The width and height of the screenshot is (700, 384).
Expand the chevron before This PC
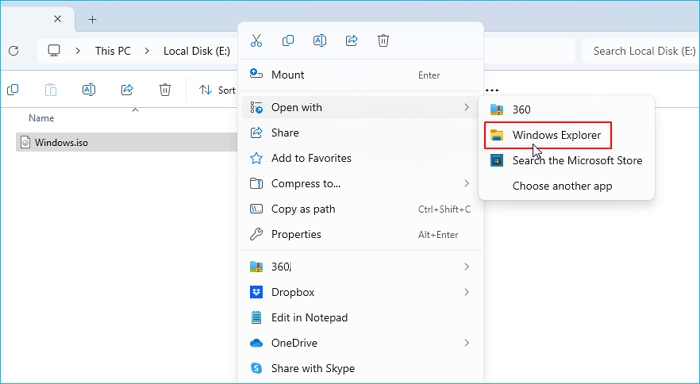pyautogui.click(x=78, y=51)
